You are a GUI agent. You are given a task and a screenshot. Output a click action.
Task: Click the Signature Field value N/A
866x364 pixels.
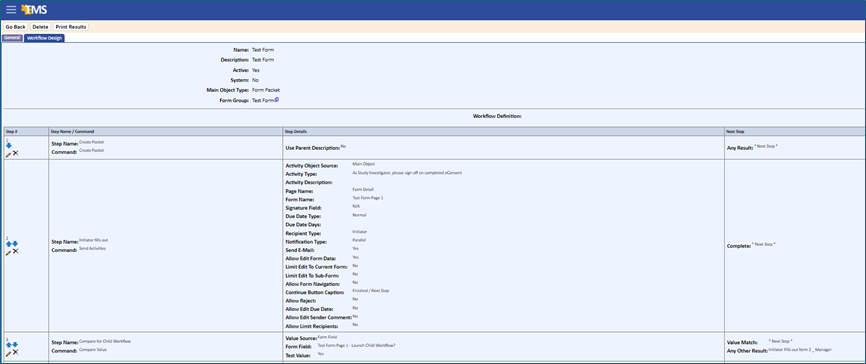click(356, 206)
